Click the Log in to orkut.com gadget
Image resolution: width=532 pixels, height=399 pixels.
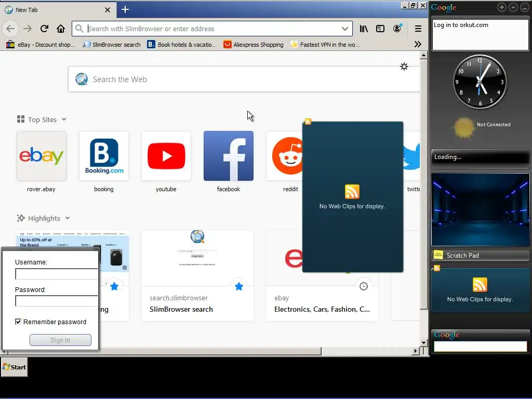click(x=481, y=35)
